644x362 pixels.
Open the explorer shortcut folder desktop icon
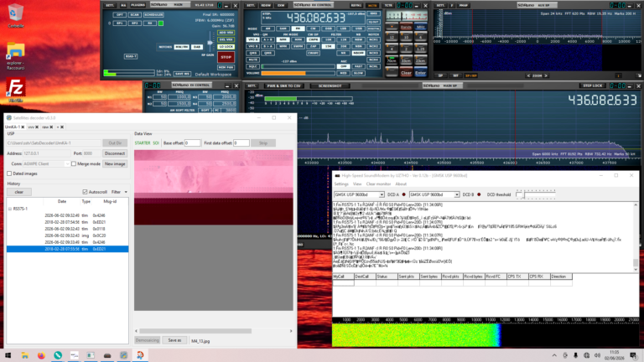(x=15, y=56)
